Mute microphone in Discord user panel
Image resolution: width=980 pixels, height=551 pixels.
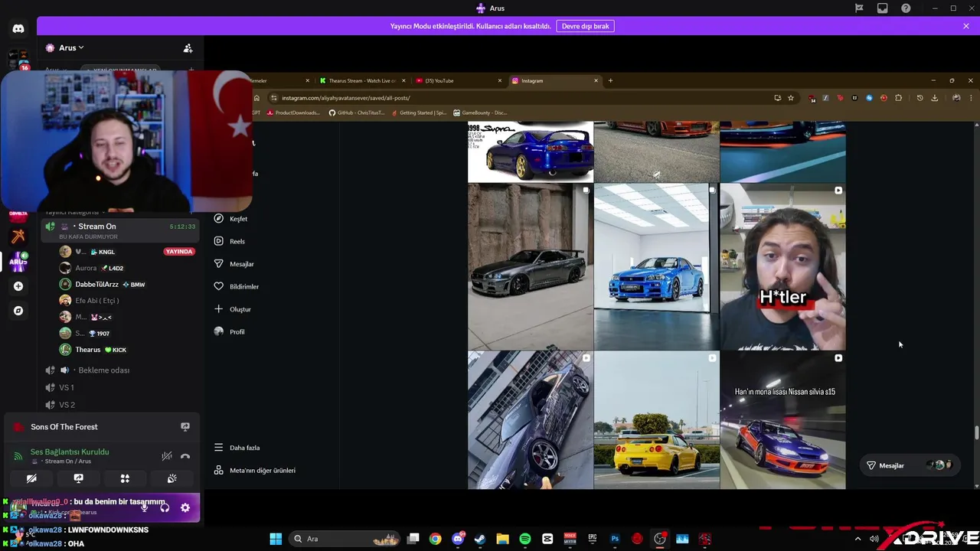pos(144,507)
